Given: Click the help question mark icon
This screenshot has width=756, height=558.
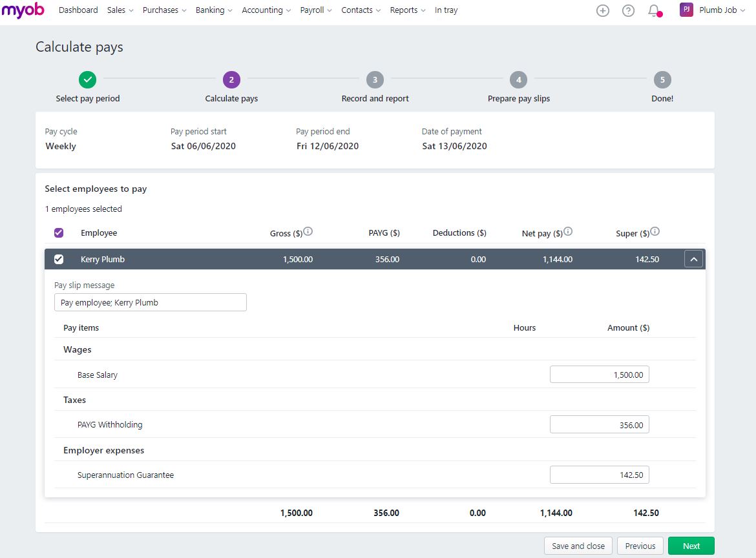Looking at the screenshot, I should coord(628,10).
